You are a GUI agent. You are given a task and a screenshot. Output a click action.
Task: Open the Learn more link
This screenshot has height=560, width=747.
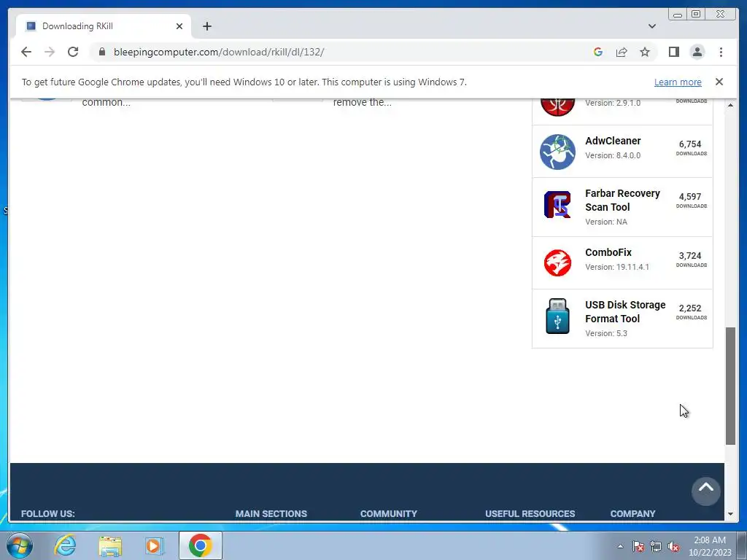(678, 82)
